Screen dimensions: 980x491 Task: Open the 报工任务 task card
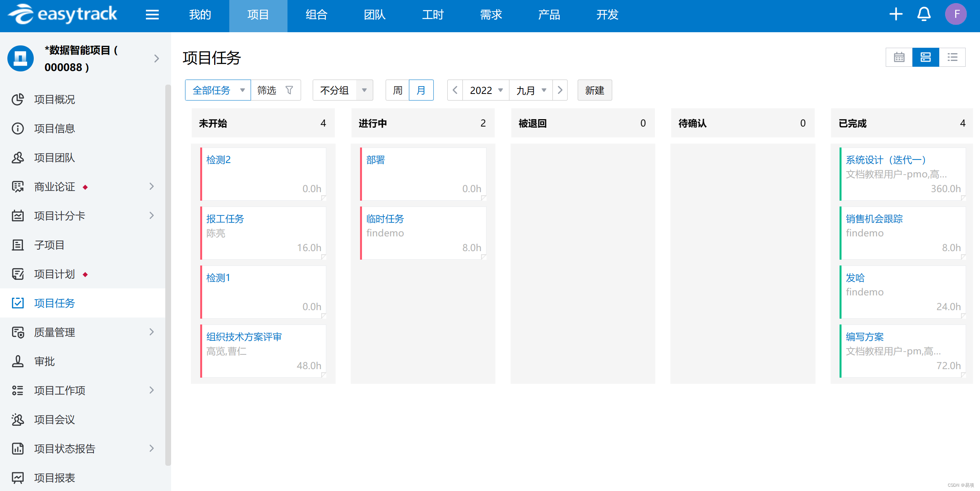coord(263,233)
